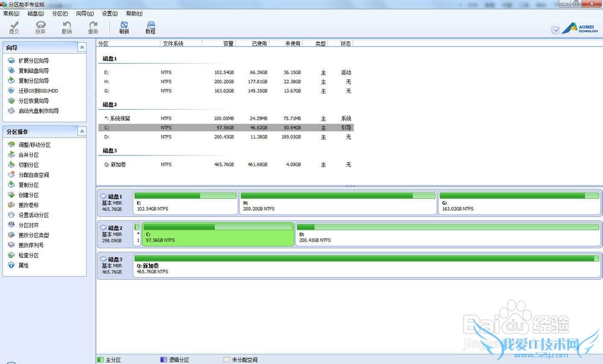Open the 磁盘(D) menu
The image size is (603, 364).
click(x=36, y=13)
